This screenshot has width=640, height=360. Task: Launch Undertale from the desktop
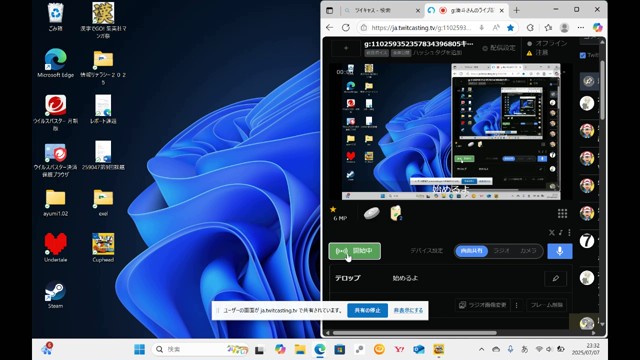[55, 248]
